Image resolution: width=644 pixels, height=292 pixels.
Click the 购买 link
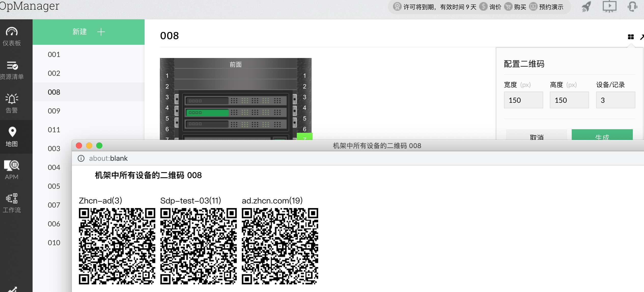[520, 7]
